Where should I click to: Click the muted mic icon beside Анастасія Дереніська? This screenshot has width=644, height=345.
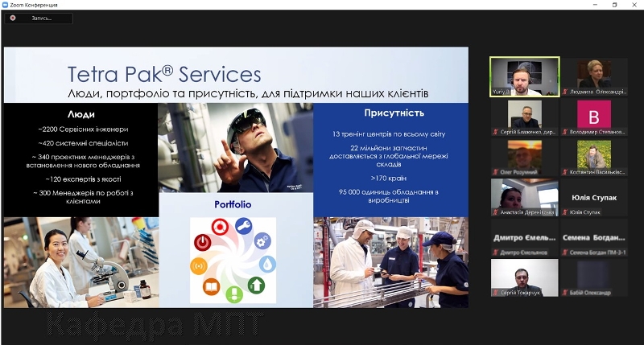tap(496, 212)
